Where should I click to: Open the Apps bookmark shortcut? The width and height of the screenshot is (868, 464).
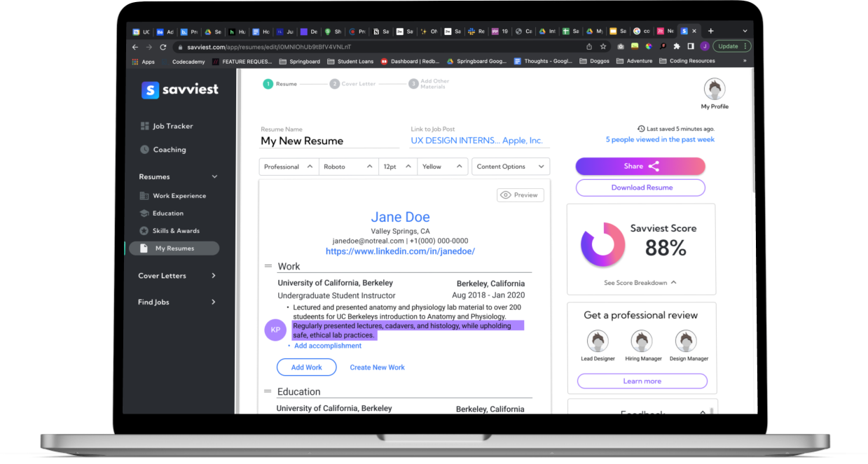point(144,62)
